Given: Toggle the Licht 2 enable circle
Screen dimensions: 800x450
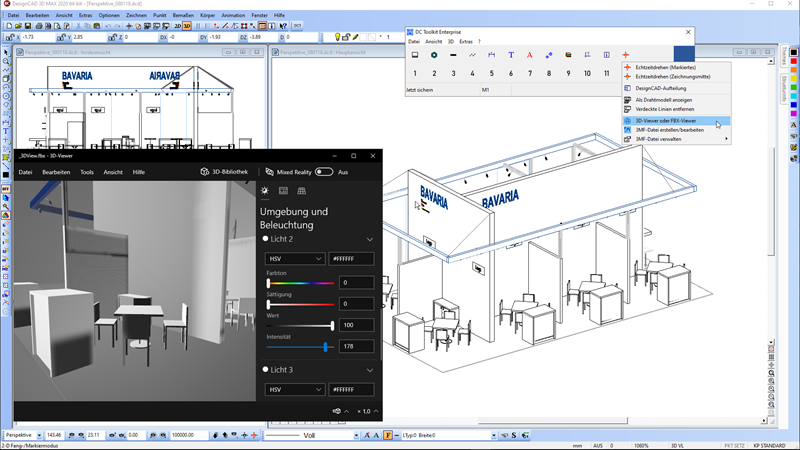Looking at the screenshot, I should click(265, 239).
